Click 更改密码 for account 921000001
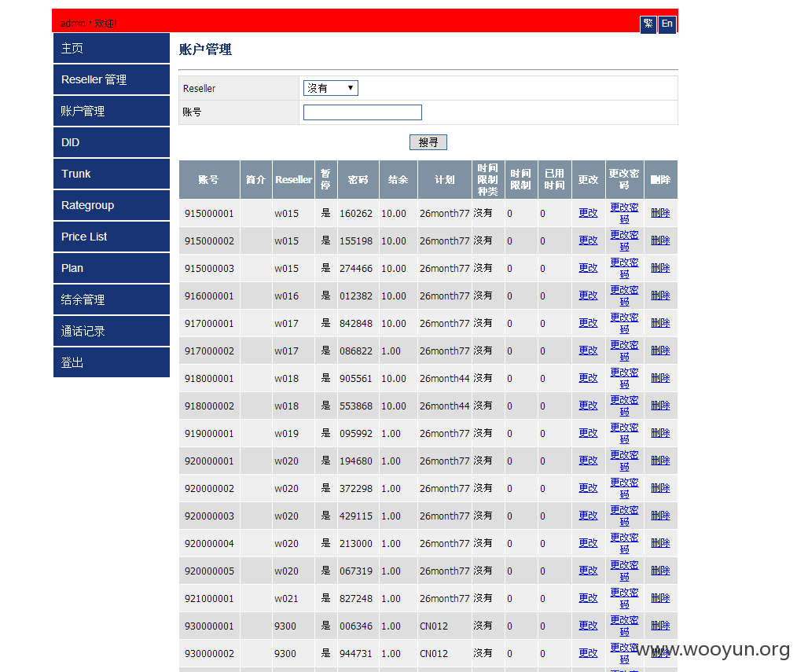 point(624,598)
